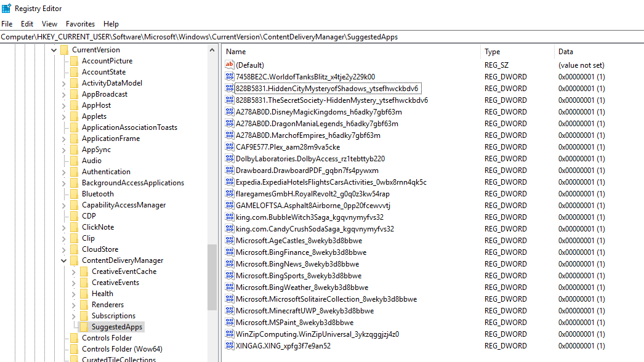Select the Renderers subkey
Image resolution: width=644 pixels, height=362 pixels.
[x=108, y=305]
